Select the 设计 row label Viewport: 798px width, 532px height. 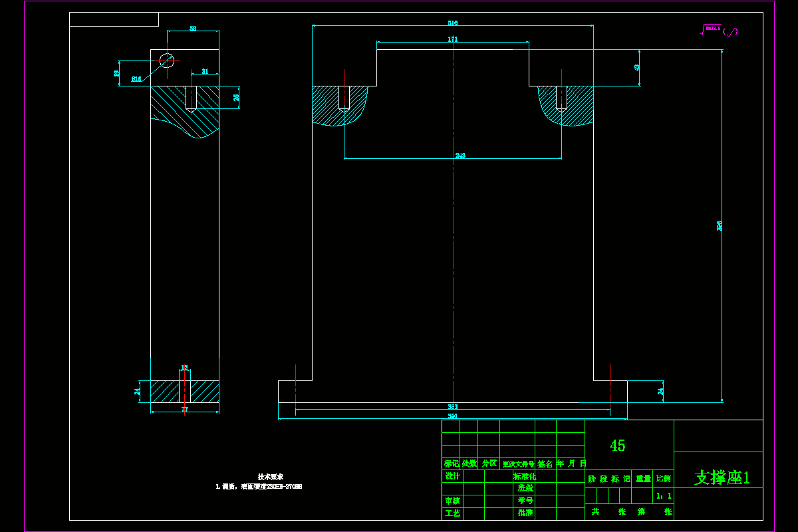(x=452, y=476)
